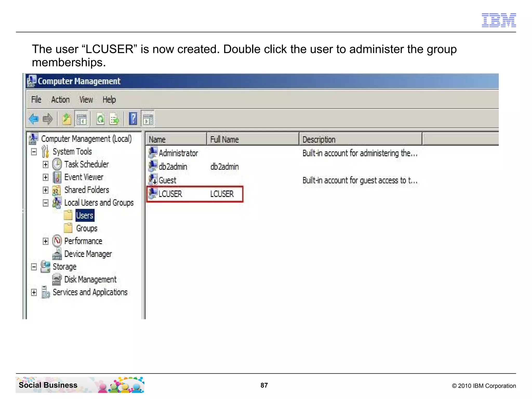Collapse the System Tools node
Image resolution: width=532 pixels, height=399 pixels.
pyautogui.click(x=34, y=152)
